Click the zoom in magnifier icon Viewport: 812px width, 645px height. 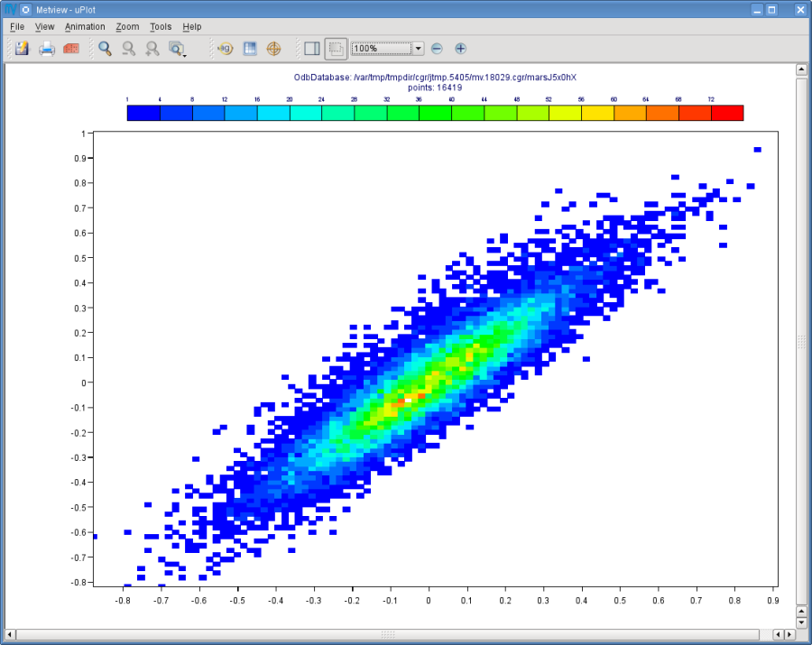(x=152, y=49)
